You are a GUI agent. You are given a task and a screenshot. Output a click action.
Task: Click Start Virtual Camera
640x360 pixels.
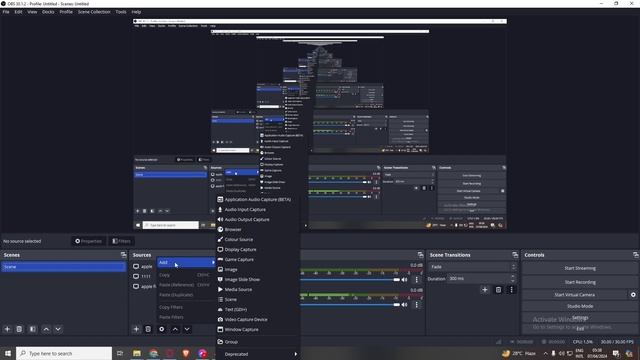[x=575, y=294]
